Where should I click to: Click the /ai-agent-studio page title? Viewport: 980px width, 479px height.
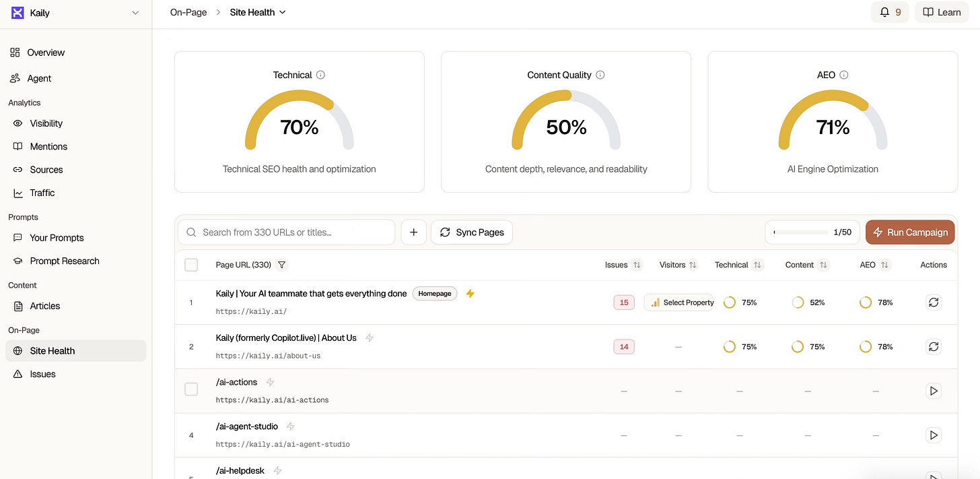pos(247,426)
